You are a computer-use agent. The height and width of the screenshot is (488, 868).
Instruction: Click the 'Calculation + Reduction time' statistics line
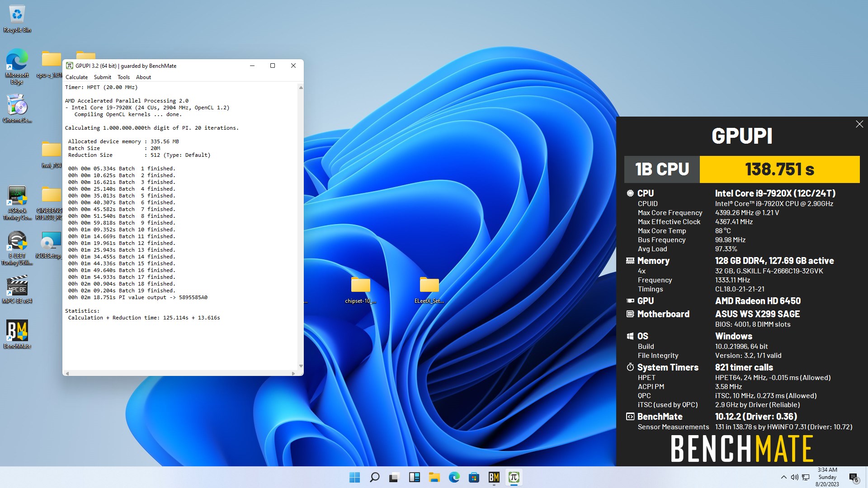click(x=144, y=318)
